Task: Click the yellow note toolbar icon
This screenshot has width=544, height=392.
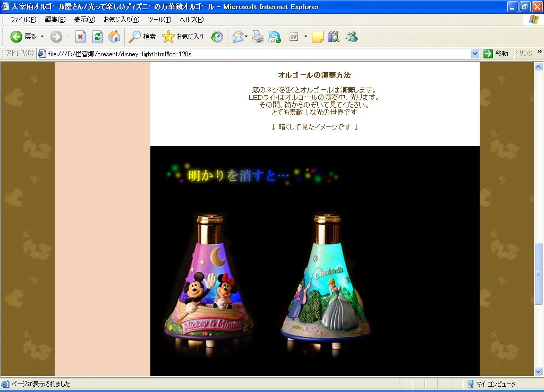Action: pos(318,37)
